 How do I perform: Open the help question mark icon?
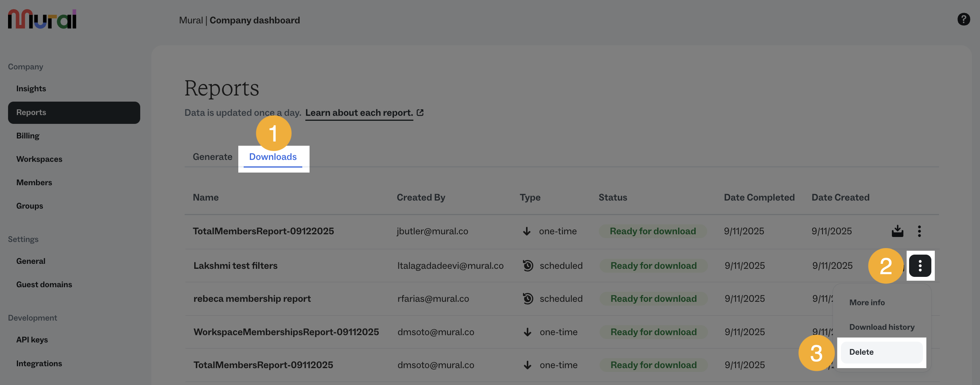pyautogui.click(x=964, y=19)
